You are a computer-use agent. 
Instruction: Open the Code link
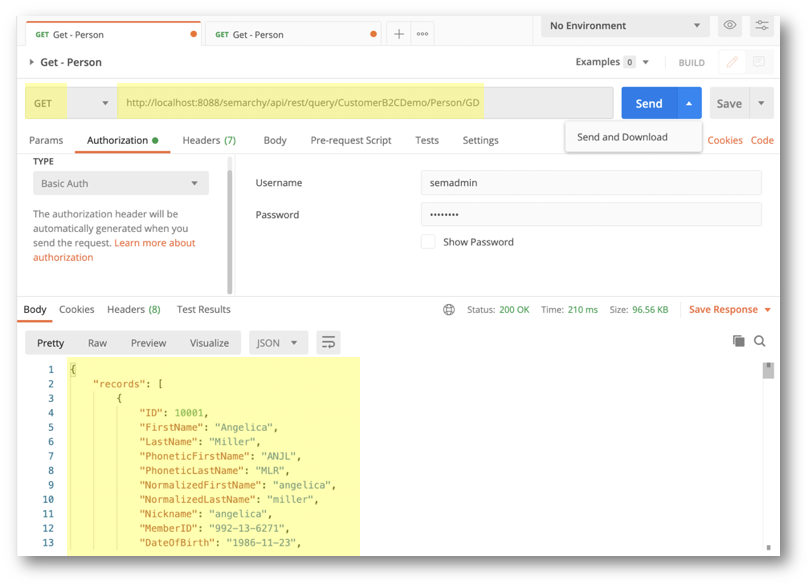[762, 140]
